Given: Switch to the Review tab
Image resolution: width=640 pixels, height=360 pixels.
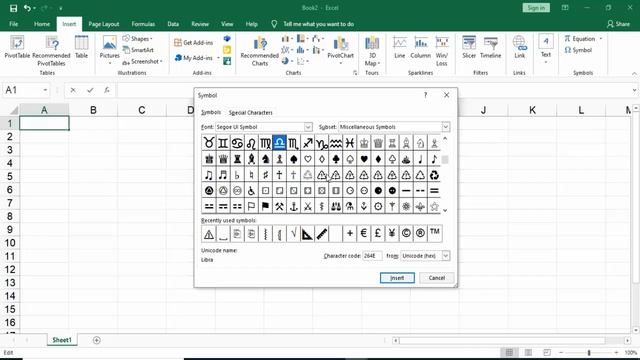Looking at the screenshot, I should click(x=200, y=24).
